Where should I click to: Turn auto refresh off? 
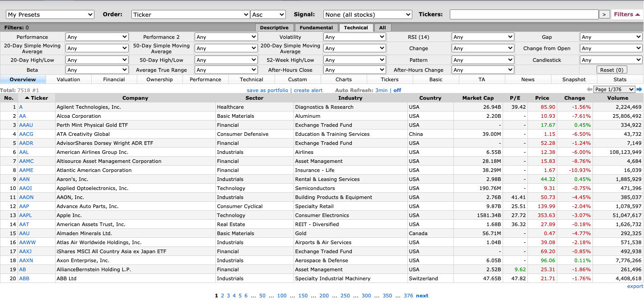point(397,90)
